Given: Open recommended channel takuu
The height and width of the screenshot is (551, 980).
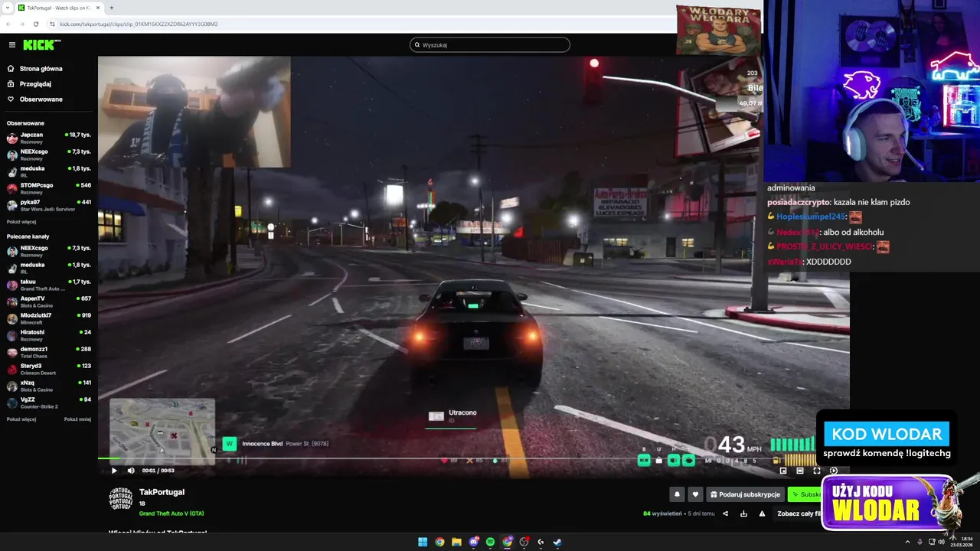Looking at the screenshot, I should [49, 285].
